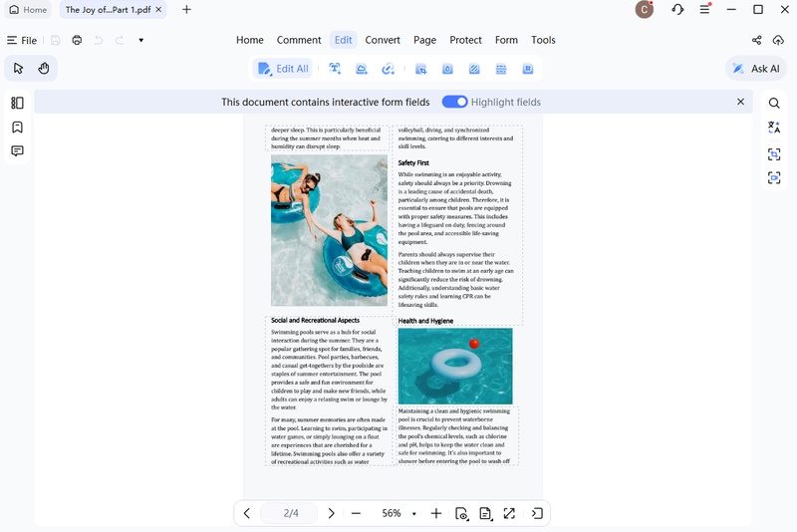The image size is (797, 532).
Task: Open the user account avatar
Action: coord(644,10)
